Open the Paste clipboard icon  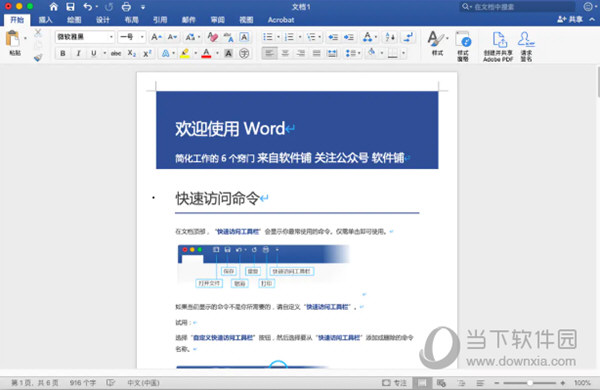13,39
